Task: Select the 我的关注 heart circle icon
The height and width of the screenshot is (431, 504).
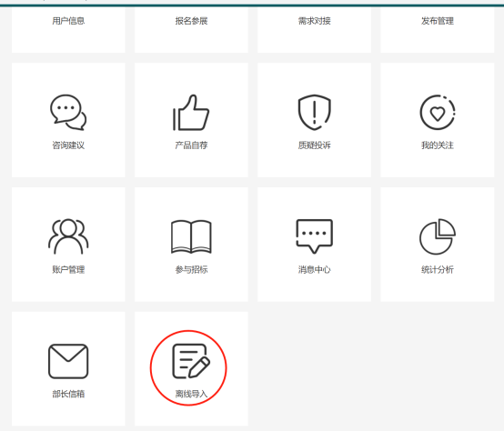Action: tap(438, 113)
